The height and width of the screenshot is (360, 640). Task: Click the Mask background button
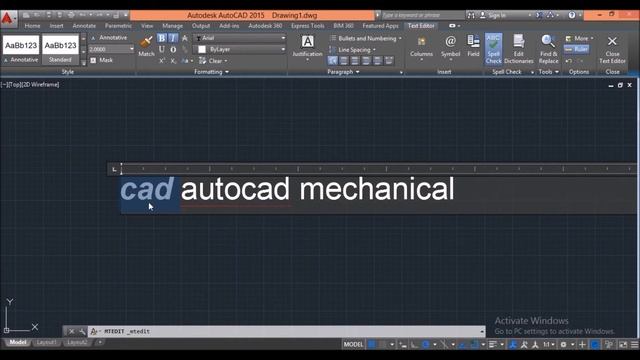[x=101, y=60]
